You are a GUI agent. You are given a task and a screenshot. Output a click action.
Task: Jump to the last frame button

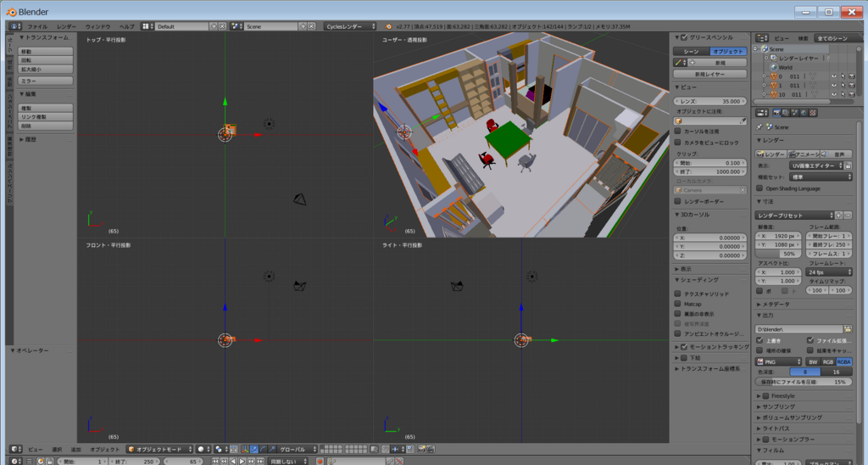pyautogui.click(x=260, y=461)
